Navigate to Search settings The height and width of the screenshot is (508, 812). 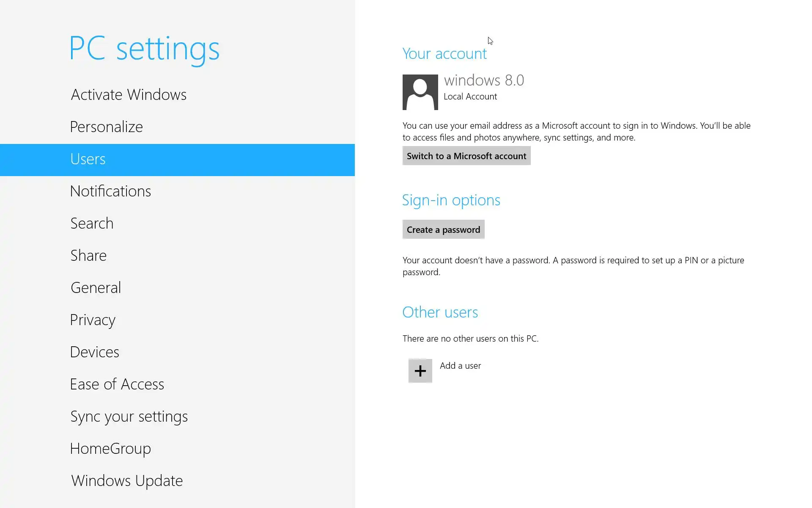[x=92, y=224]
